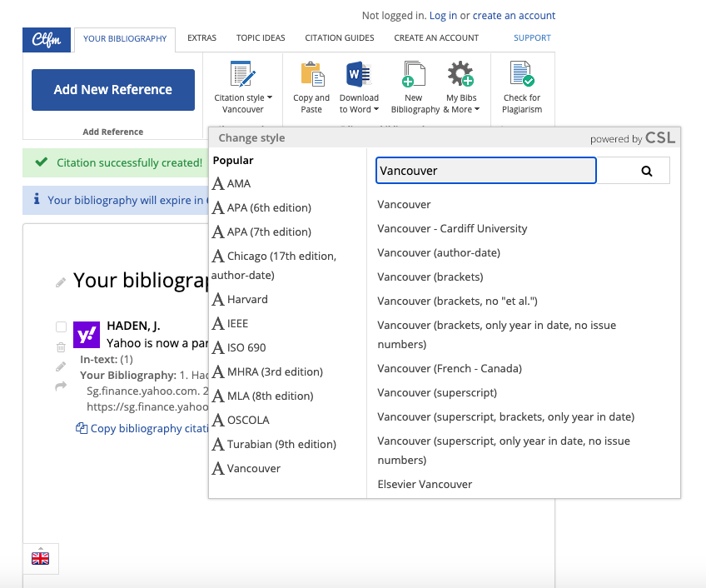The height and width of the screenshot is (588, 706).
Task: Click Copy bibliography citation link
Action: tap(149, 428)
